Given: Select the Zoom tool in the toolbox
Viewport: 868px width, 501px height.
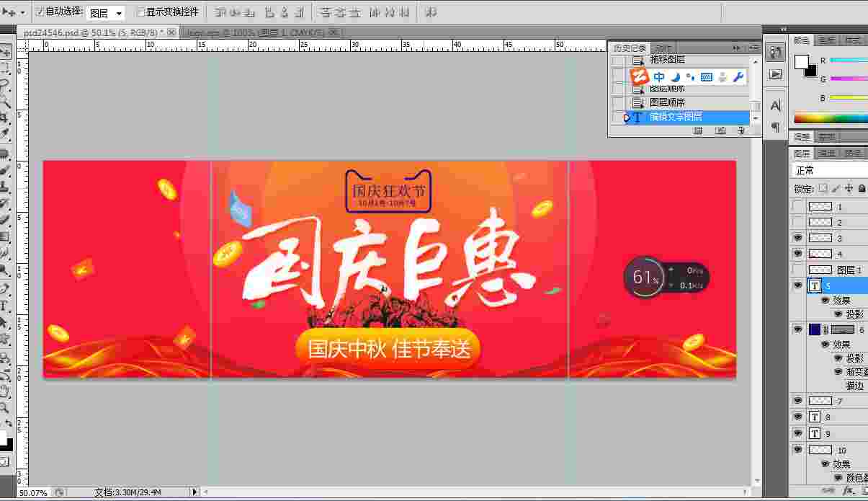Looking at the screenshot, I should tap(5, 407).
